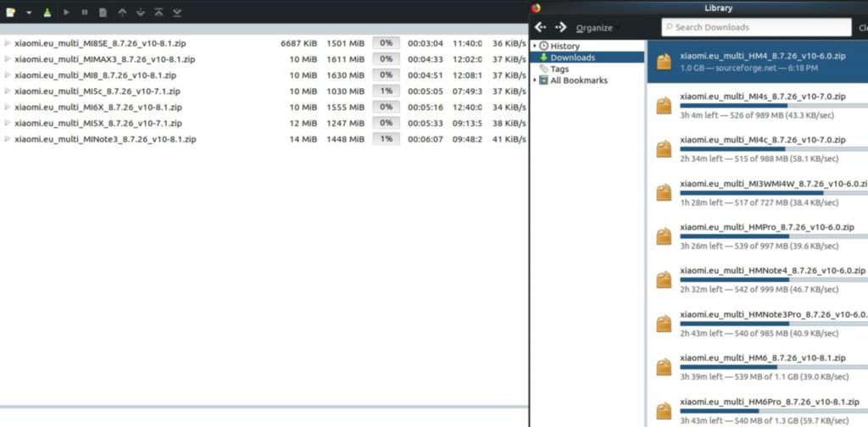This screenshot has height=427, width=868.
Task: Click the package icon of HM6Pro download
Action: click(x=664, y=411)
